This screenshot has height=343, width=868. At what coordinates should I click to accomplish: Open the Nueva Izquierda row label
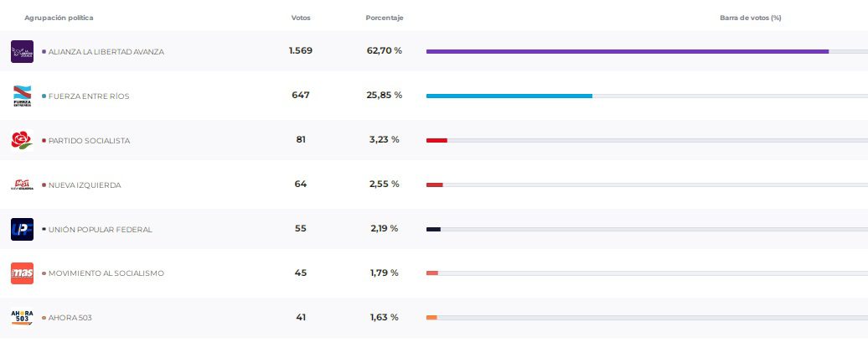click(x=85, y=185)
